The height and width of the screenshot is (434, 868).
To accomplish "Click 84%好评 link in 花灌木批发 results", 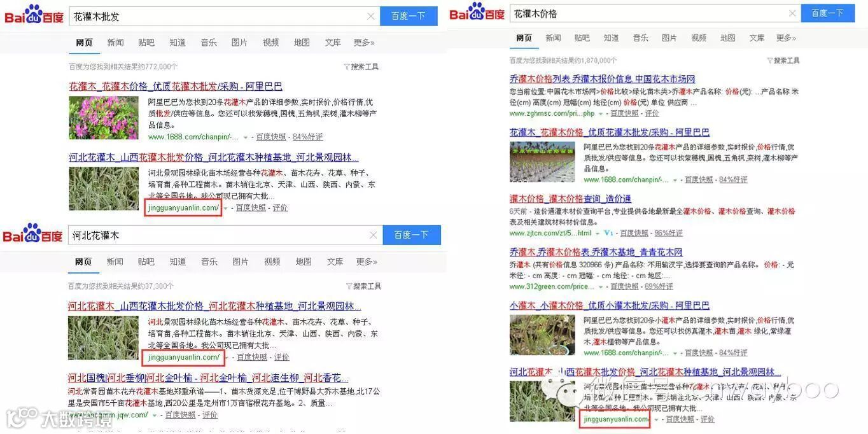I will pyautogui.click(x=307, y=137).
